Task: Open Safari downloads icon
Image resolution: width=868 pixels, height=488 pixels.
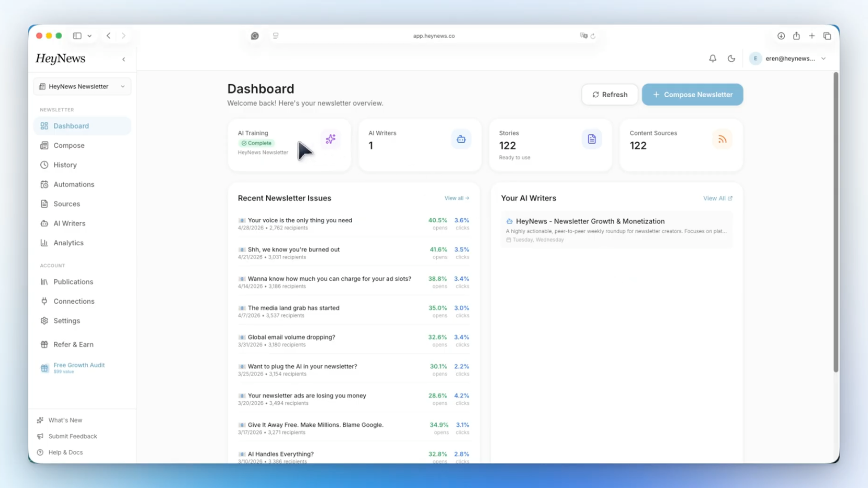Action: click(781, 36)
